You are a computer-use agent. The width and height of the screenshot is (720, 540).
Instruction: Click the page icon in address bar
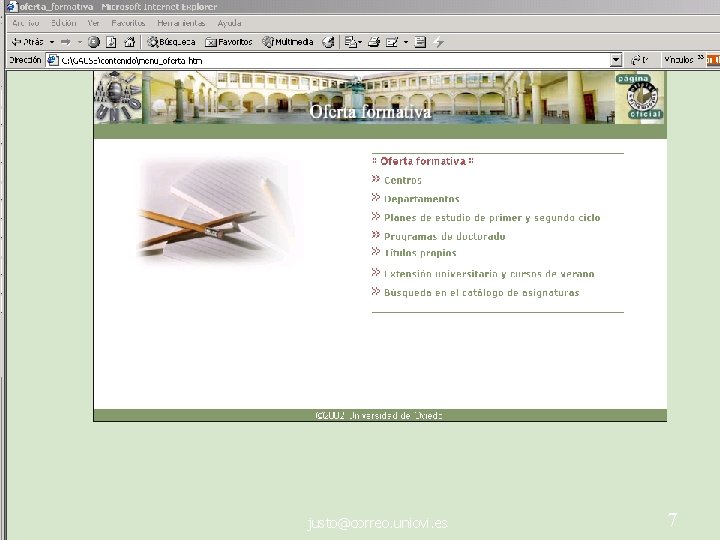[x=53, y=60]
